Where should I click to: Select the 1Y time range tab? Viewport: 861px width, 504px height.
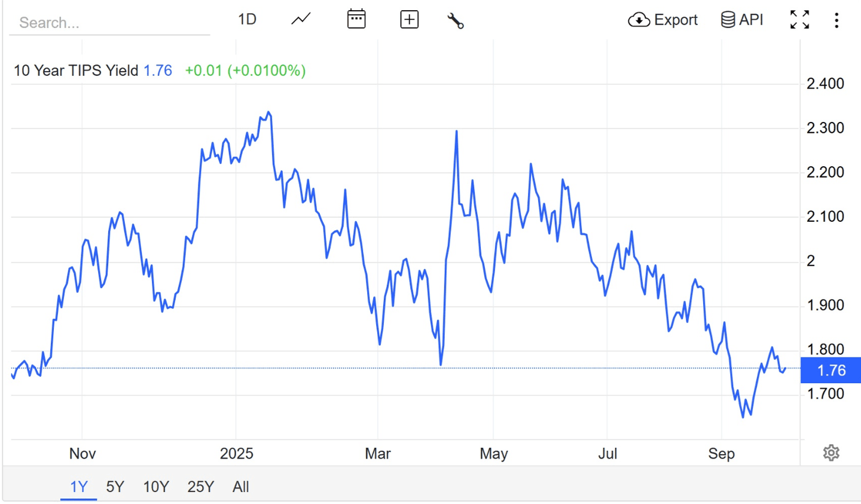pos(79,487)
